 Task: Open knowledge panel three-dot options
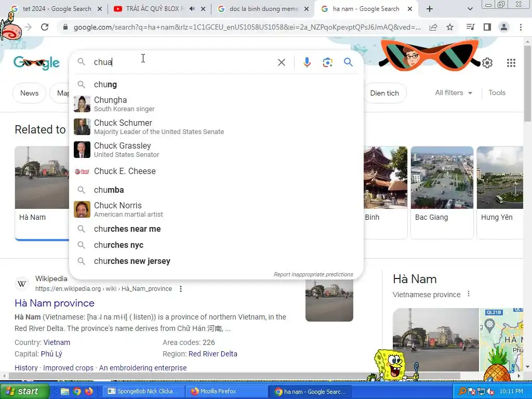(469, 294)
